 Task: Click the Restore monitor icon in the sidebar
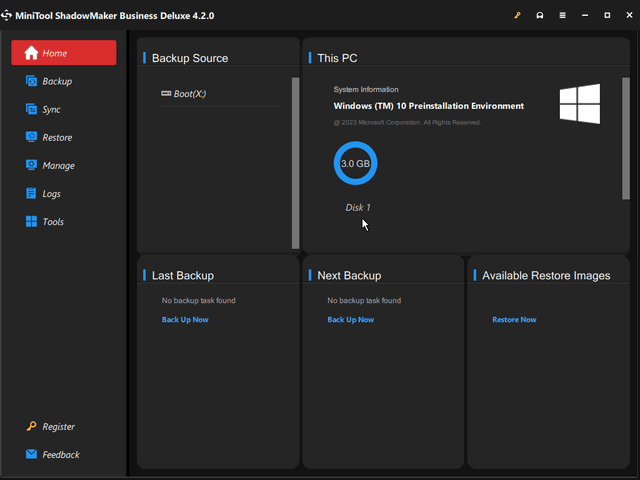tap(31, 137)
